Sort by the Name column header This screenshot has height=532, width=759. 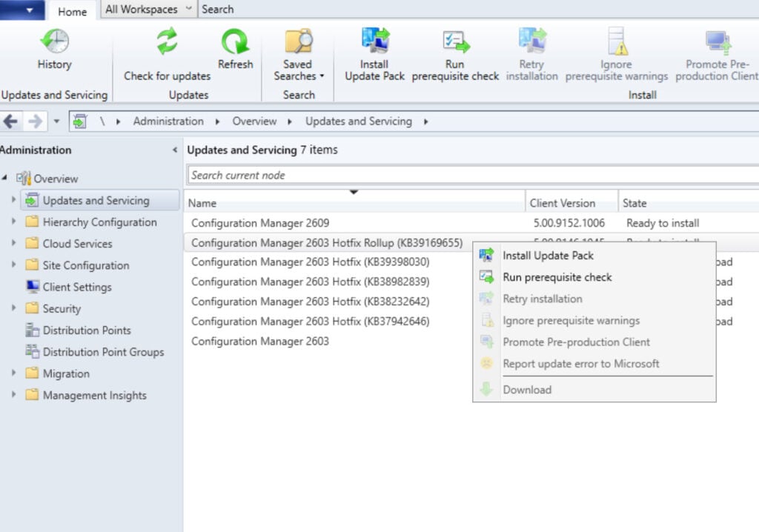coord(355,203)
